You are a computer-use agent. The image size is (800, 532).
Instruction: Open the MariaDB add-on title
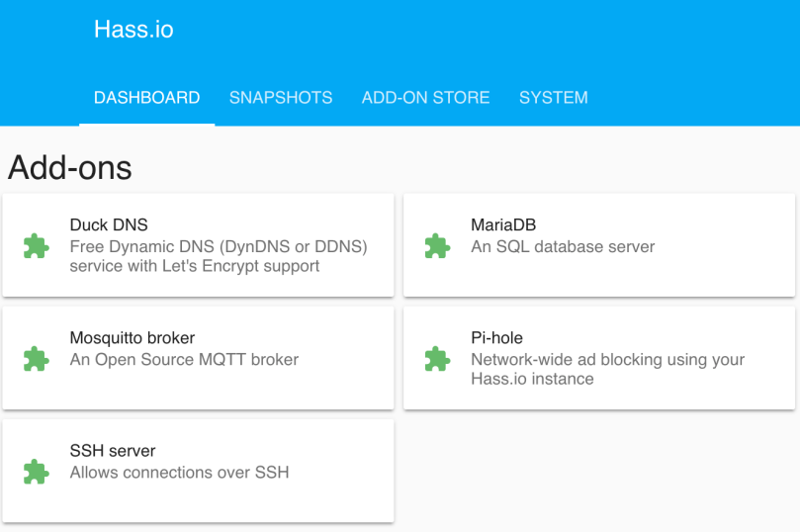(x=503, y=225)
